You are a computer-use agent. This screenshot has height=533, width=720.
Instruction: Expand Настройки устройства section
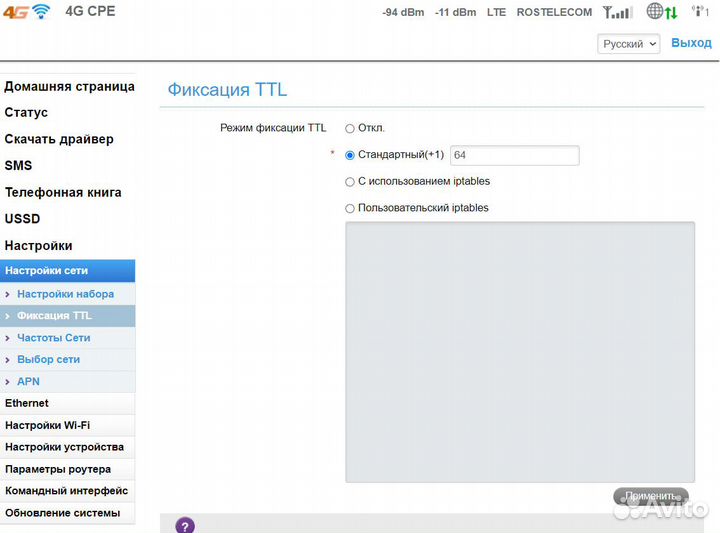[x=68, y=447]
